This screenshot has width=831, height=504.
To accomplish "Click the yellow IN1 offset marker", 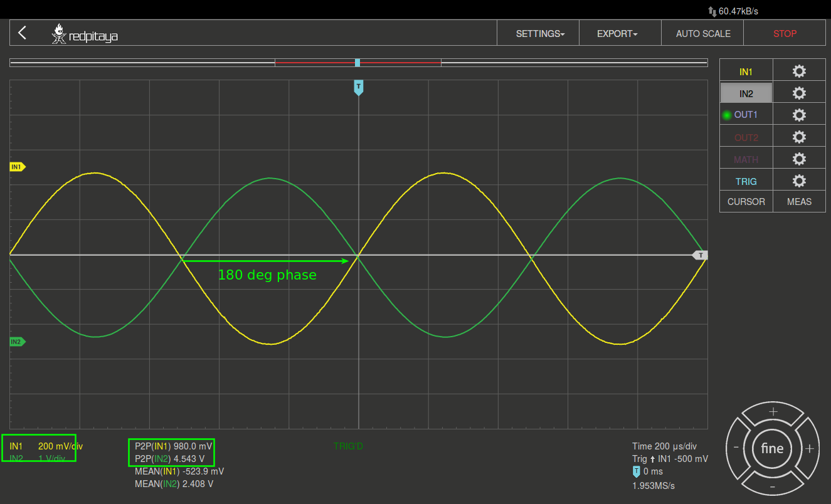I will coord(17,167).
